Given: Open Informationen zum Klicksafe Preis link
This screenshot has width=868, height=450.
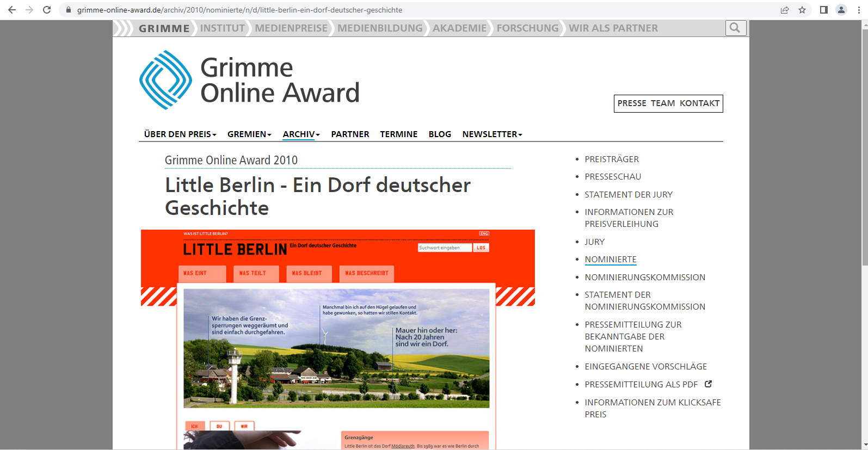Looking at the screenshot, I should point(652,408).
